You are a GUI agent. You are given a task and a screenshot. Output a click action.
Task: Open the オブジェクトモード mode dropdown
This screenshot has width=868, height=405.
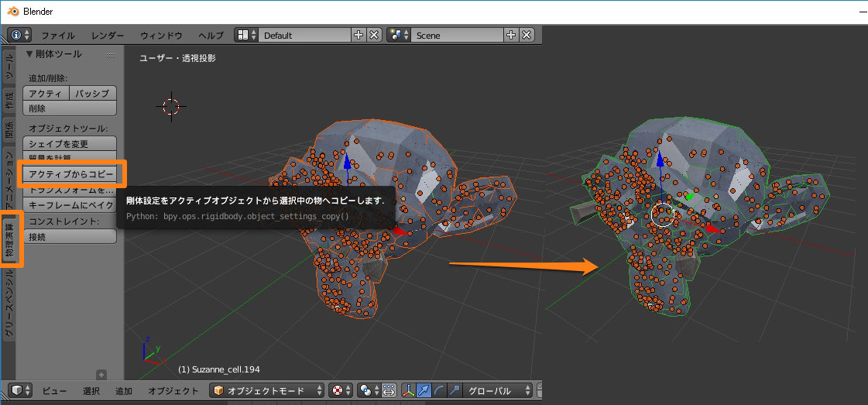pos(267,390)
